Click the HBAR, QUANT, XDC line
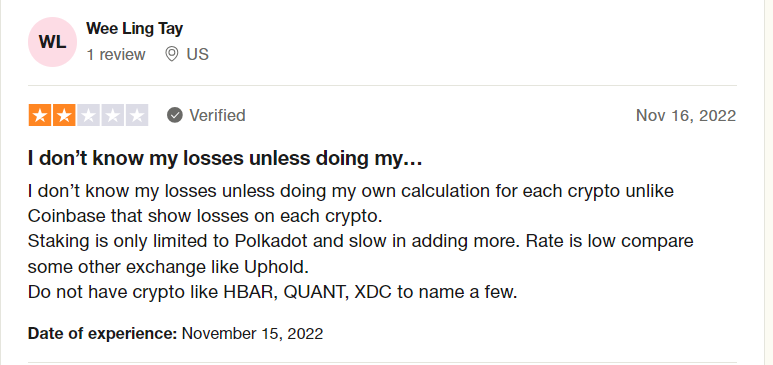The height and width of the screenshot is (365, 773). pos(273,292)
